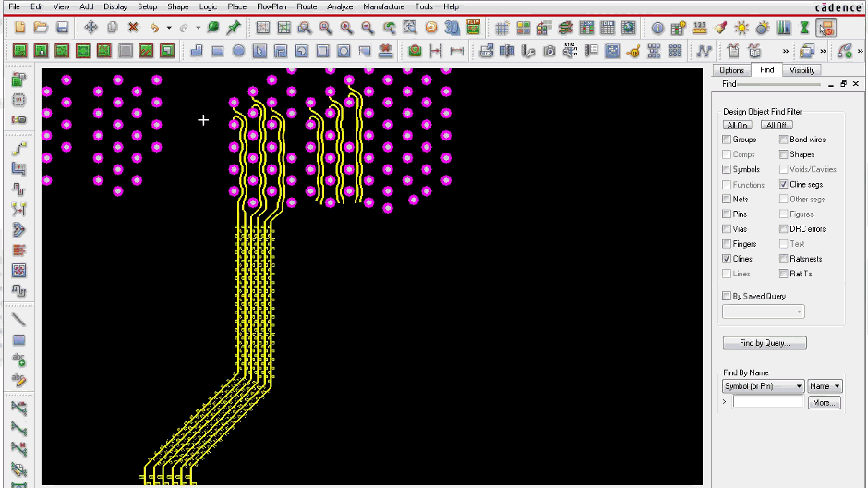Select the Move tool with crossed arrows
The image size is (868, 488).
90,28
